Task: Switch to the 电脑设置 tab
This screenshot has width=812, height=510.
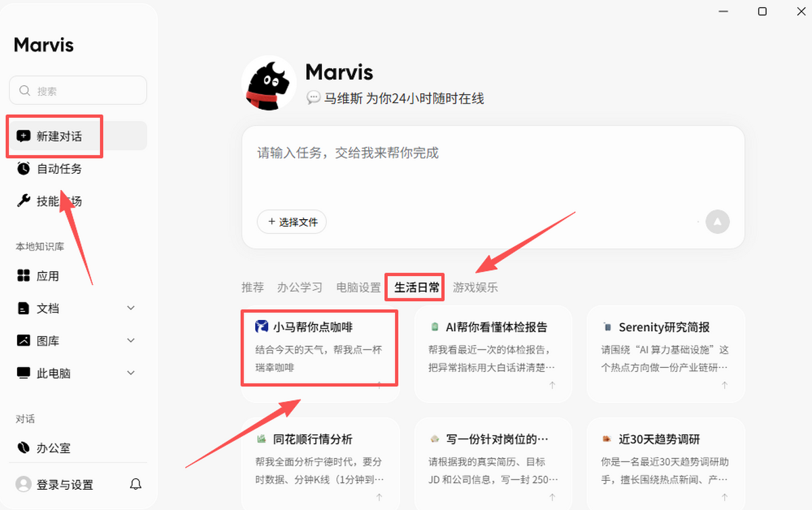Action: (x=359, y=287)
